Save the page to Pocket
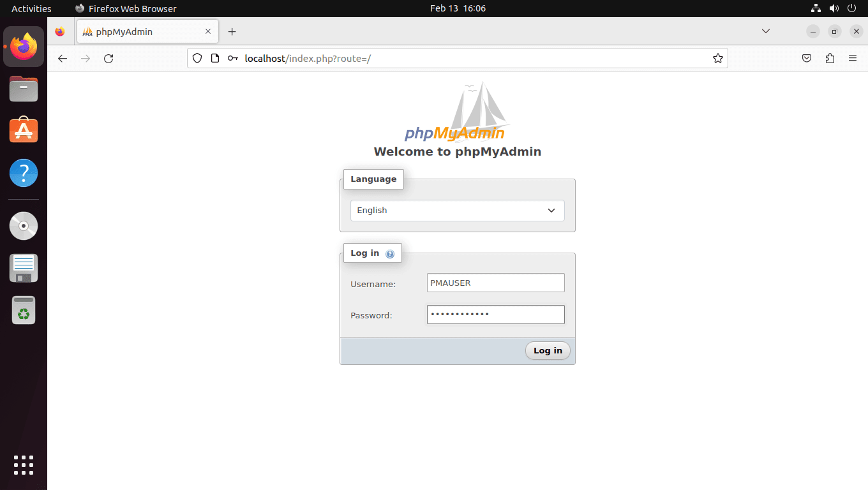 (807, 58)
